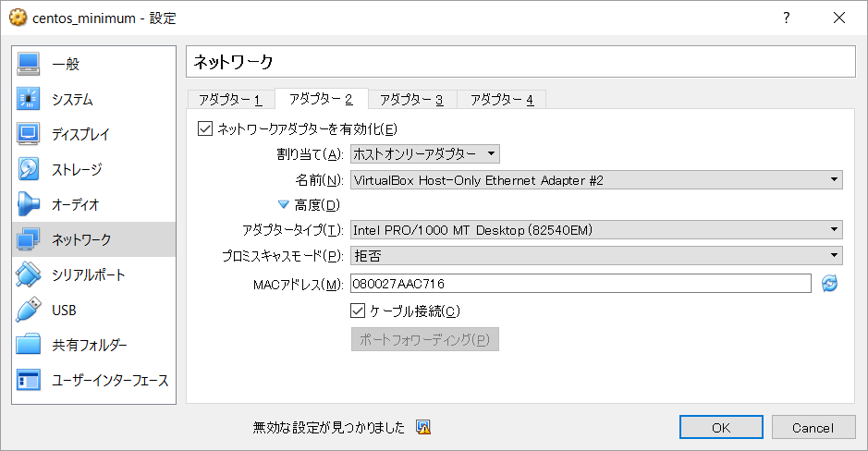Regenerate the MAC address with refresh icon

[829, 284]
